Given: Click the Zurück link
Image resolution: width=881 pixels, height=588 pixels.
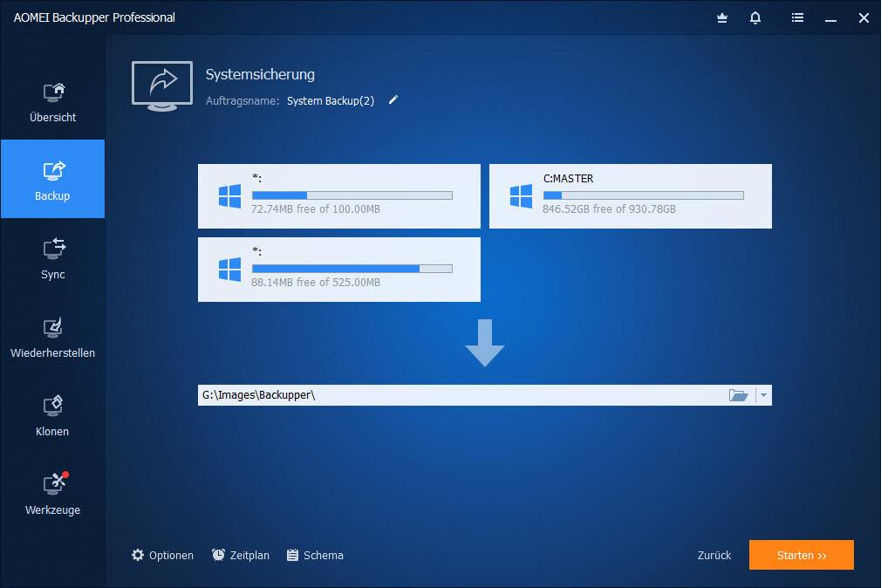Looking at the screenshot, I should (714, 555).
